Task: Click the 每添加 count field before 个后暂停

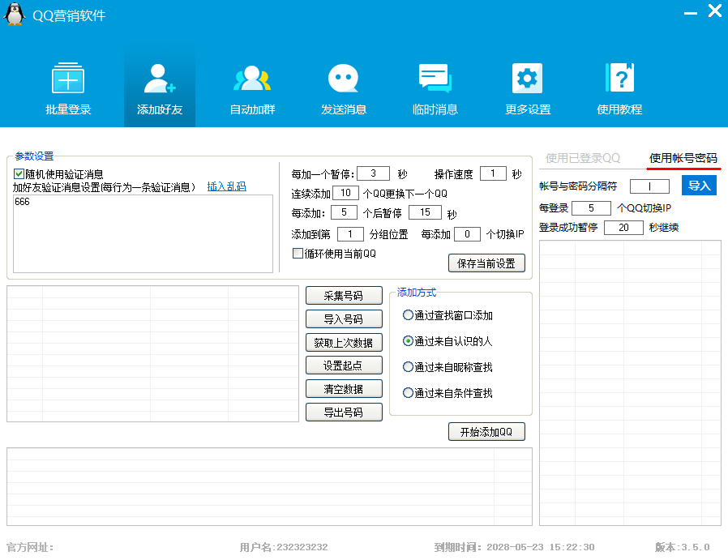Action: [x=344, y=212]
